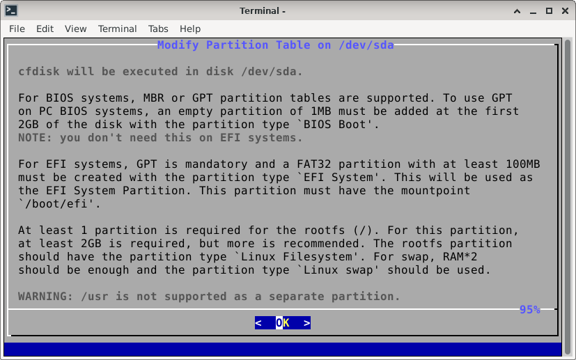This screenshot has height=360, width=576.
Task: Click the line starting "For BIOS systems, MBR or GPT"
Action: [265, 98]
